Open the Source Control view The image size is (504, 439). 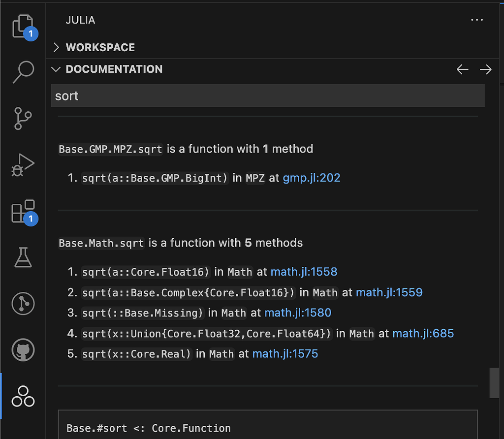click(x=22, y=118)
